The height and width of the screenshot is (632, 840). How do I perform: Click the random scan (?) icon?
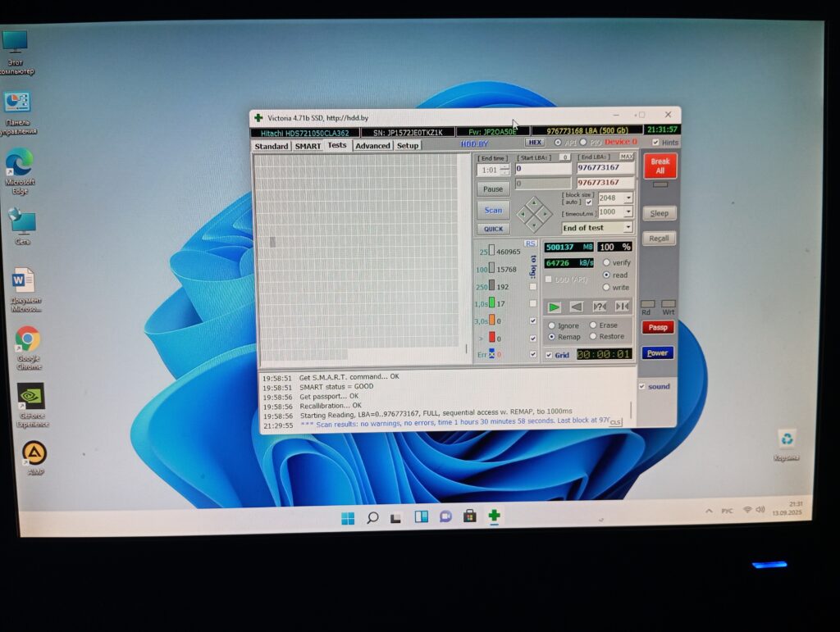coord(600,307)
